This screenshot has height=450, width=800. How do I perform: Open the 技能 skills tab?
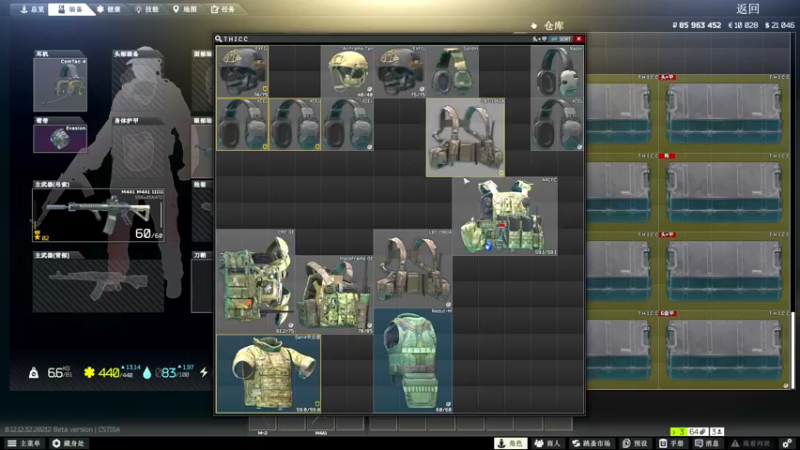coord(147,9)
